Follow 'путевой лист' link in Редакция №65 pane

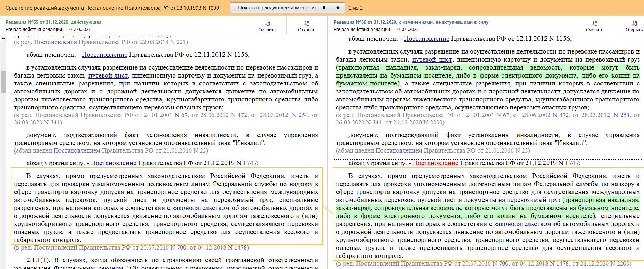point(108,75)
